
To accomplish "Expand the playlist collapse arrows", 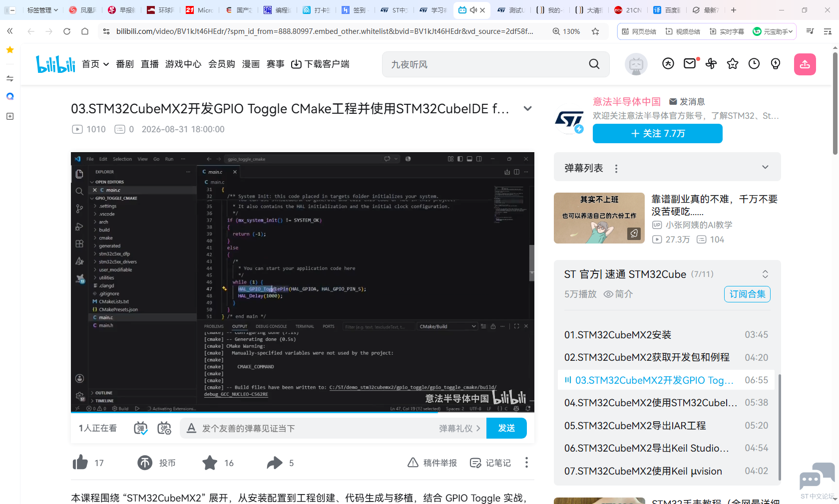I will click(x=765, y=274).
